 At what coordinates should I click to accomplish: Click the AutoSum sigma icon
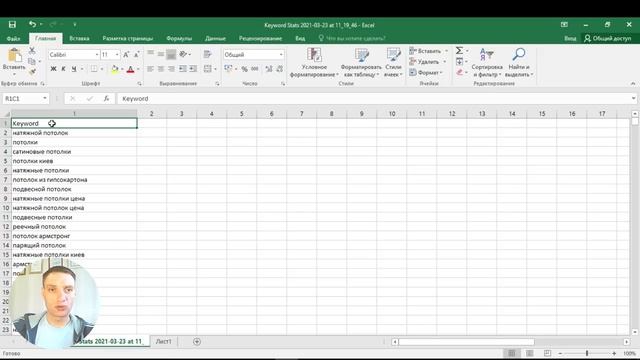pyautogui.click(x=459, y=51)
